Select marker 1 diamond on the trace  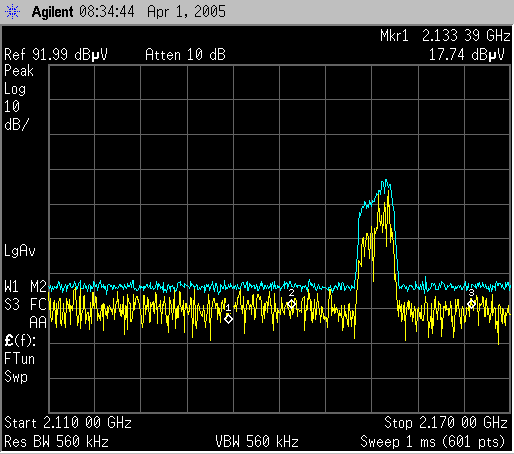click(228, 319)
